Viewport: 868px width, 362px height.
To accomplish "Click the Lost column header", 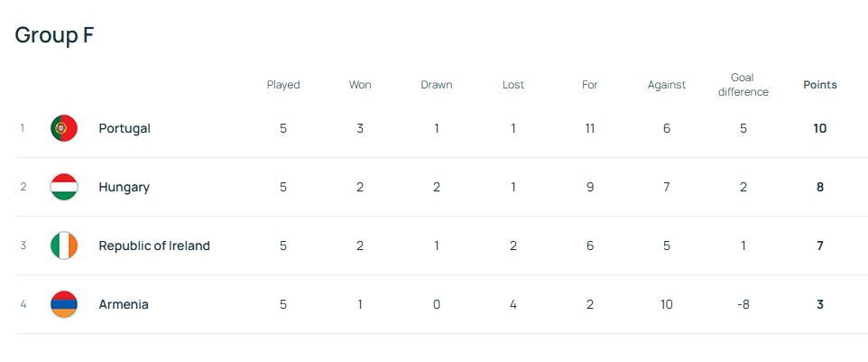I will click(x=513, y=85).
